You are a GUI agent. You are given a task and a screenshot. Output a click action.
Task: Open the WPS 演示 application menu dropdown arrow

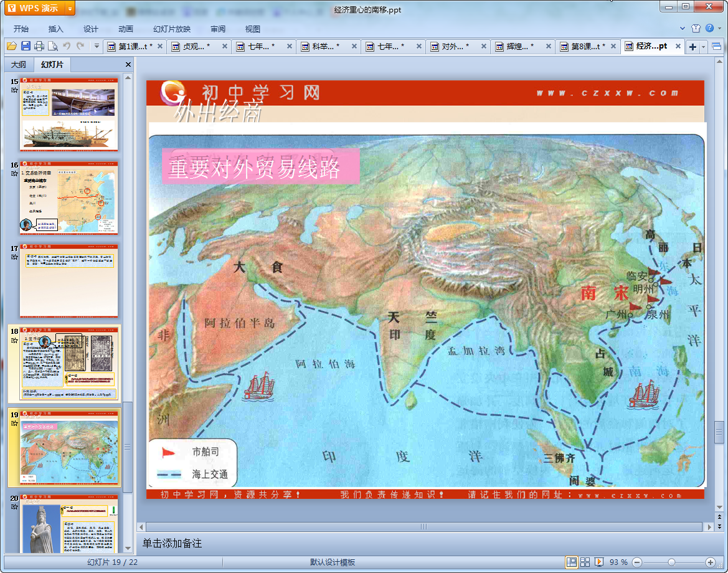coord(70,8)
